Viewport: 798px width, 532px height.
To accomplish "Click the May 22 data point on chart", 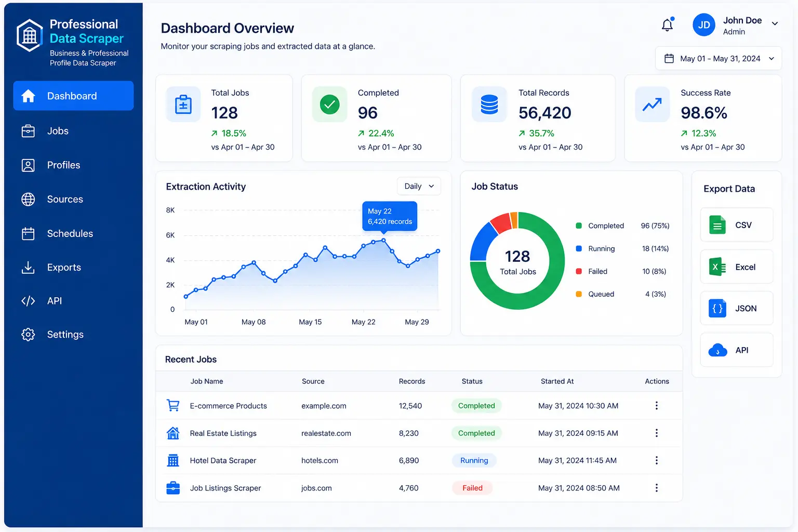I will [x=383, y=240].
